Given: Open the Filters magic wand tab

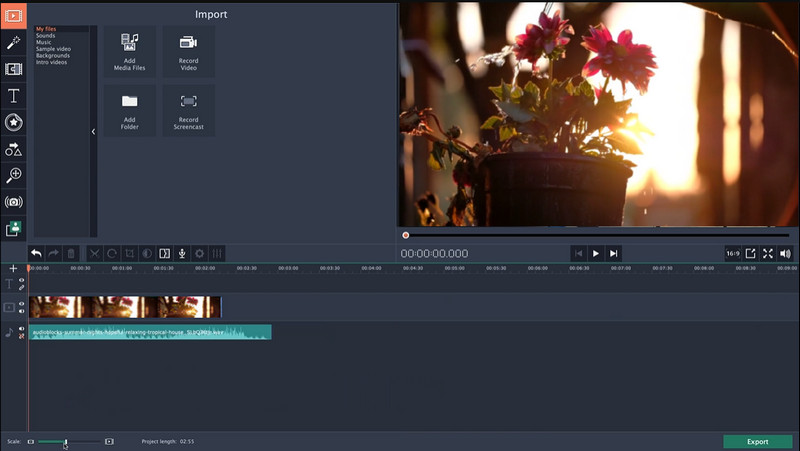Looking at the screenshot, I should (13, 42).
